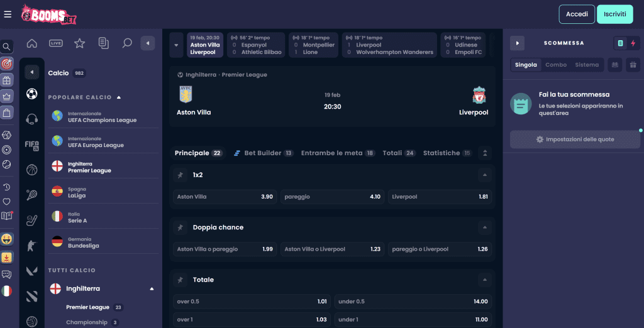Select the basketball sport icon
Screen dimensions: 644x328
pos(31,170)
